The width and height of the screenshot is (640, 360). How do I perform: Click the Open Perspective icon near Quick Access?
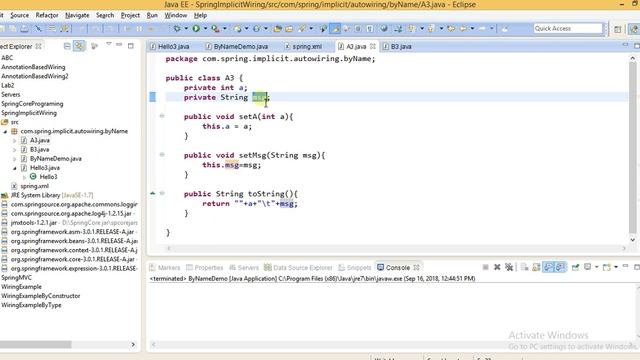(618, 29)
